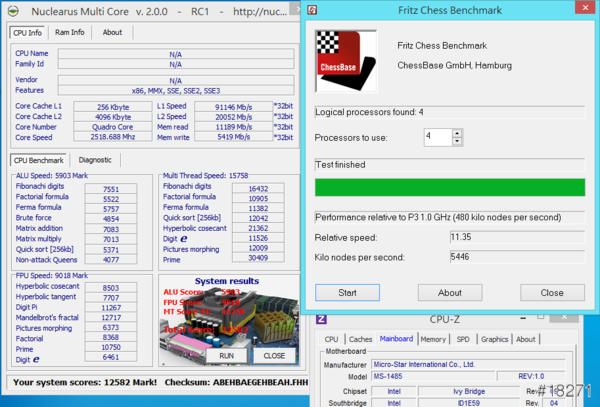Click the Nuclearus app icon in title bar

(x=13, y=10)
